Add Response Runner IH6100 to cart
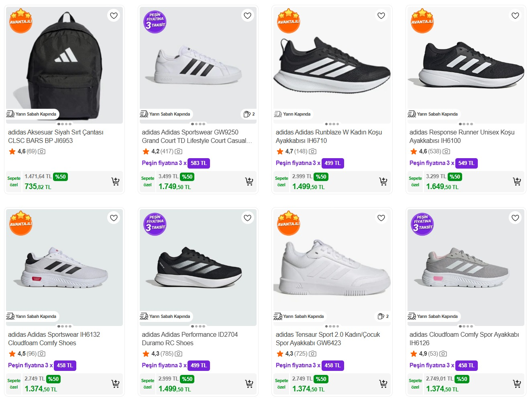532x401 pixels. [x=517, y=181]
